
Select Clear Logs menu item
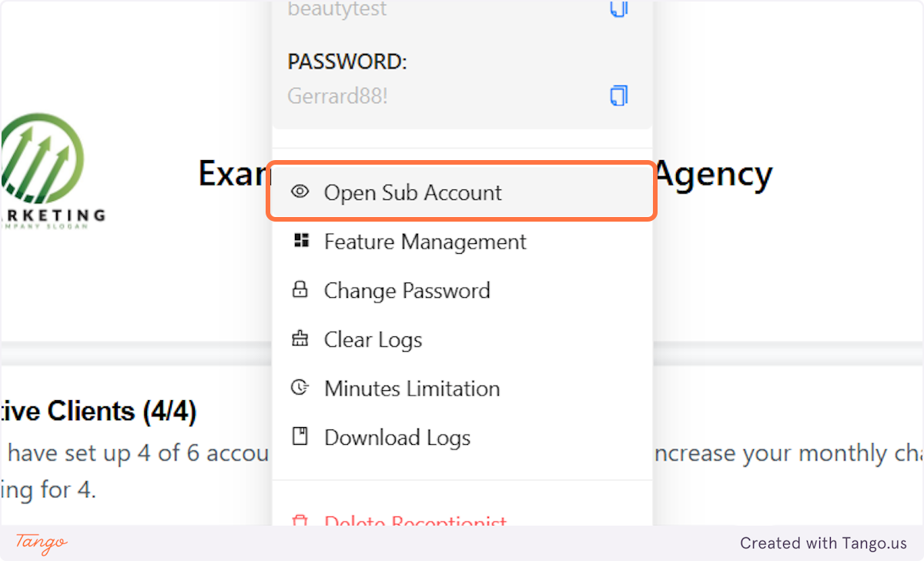[x=461, y=339]
